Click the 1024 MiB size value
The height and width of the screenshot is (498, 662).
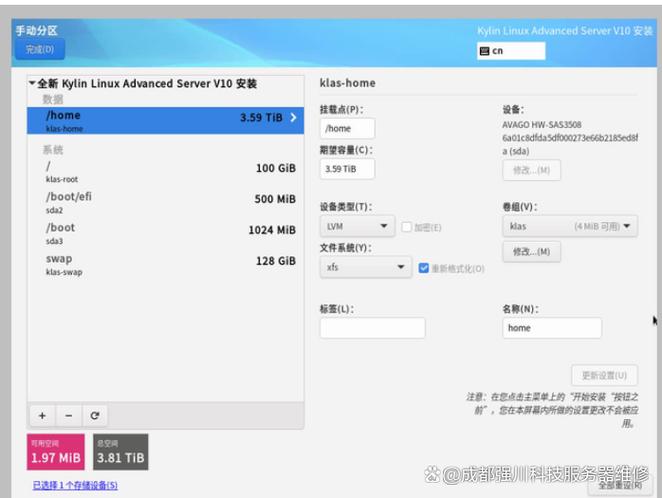point(272,230)
